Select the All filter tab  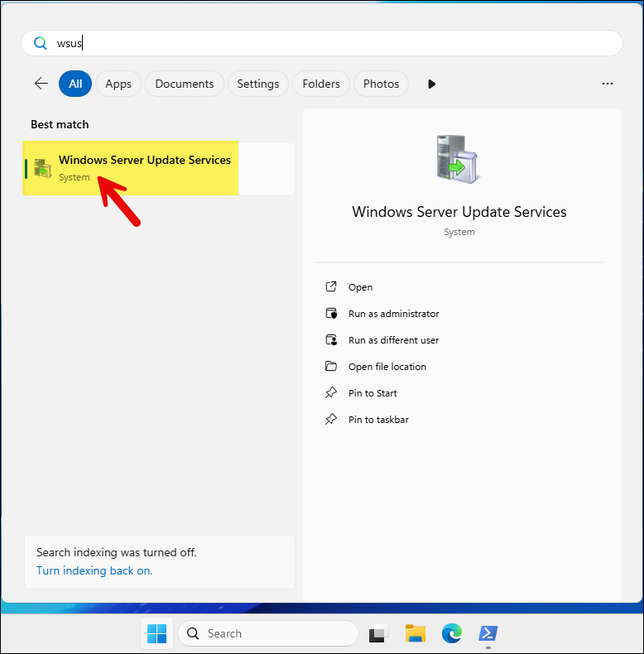coord(75,84)
